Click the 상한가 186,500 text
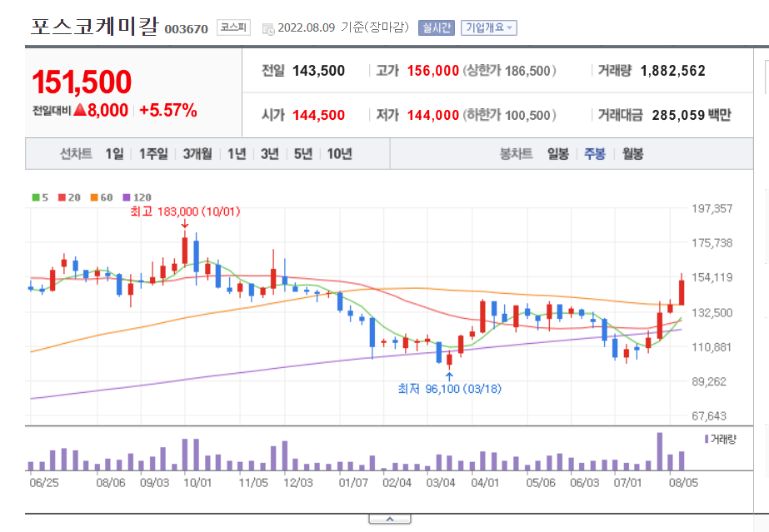769x532 pixels. (x=509, y=71)
